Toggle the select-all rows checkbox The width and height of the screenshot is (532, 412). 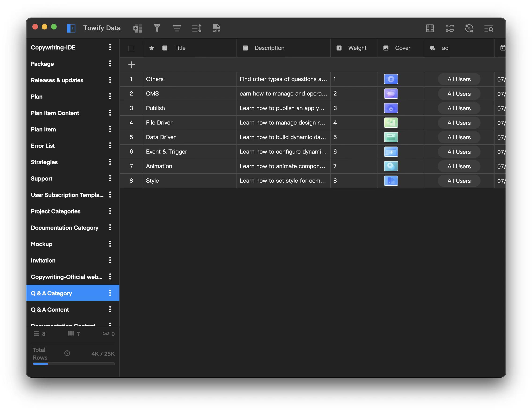coord(131,48)
